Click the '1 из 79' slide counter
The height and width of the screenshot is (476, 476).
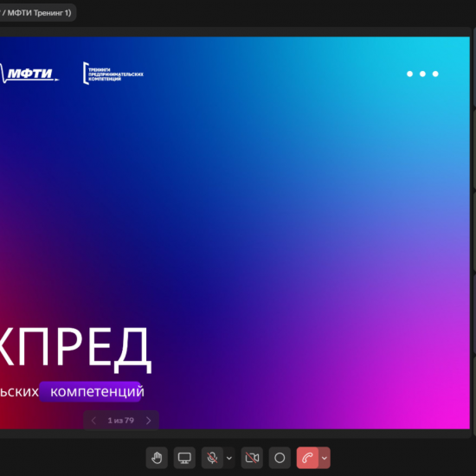tap(121, 421)
